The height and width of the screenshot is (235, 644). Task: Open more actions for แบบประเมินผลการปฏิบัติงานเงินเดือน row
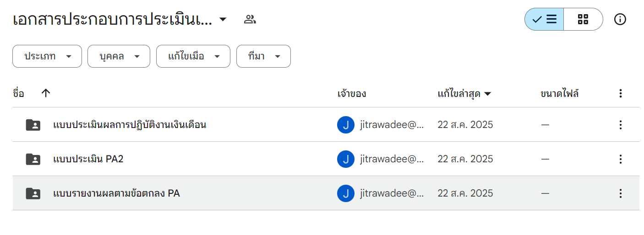[621, 125]
